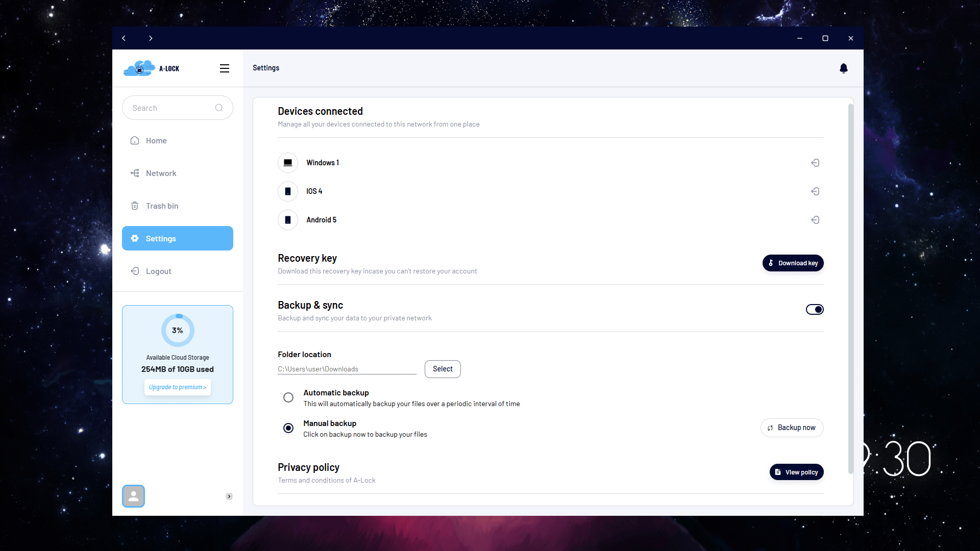Open the Network page

[161, 173]
